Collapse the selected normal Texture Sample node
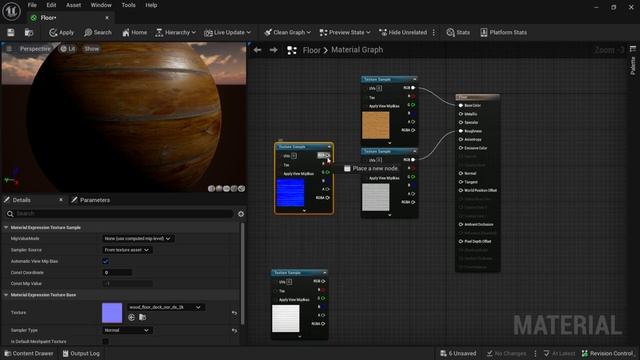Screen dimensions: 640x360 coord(329,147)
